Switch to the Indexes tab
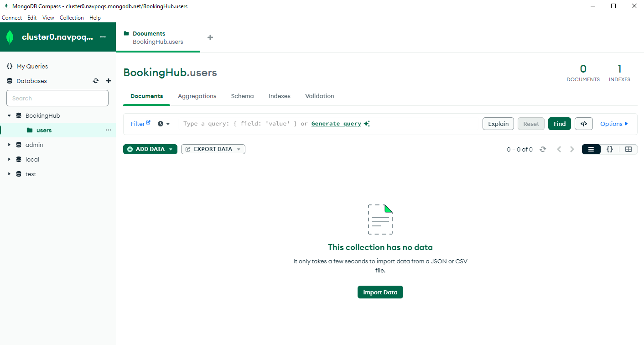The width and height of the screenshot is (644, 345). click(280, 96)
